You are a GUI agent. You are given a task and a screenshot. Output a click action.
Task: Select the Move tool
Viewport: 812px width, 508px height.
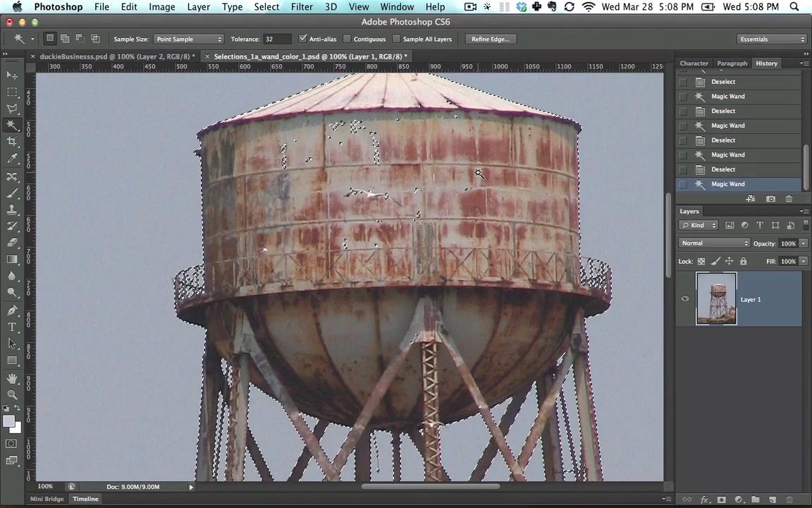click(12, 75)
